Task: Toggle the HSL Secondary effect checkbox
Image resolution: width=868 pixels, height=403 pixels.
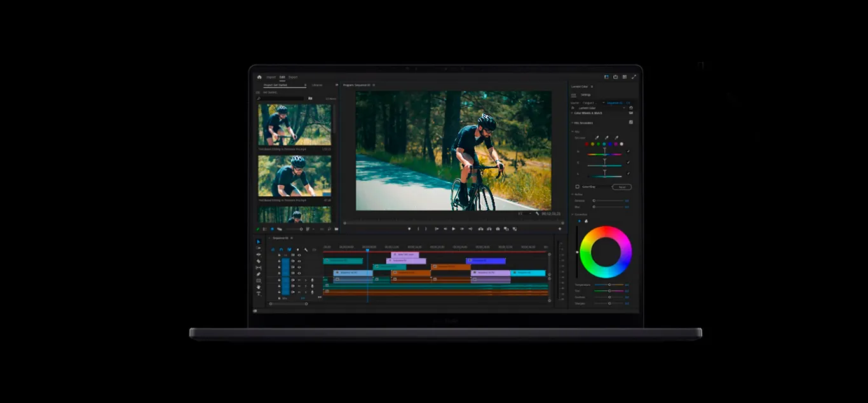Action: click(631, 122)
